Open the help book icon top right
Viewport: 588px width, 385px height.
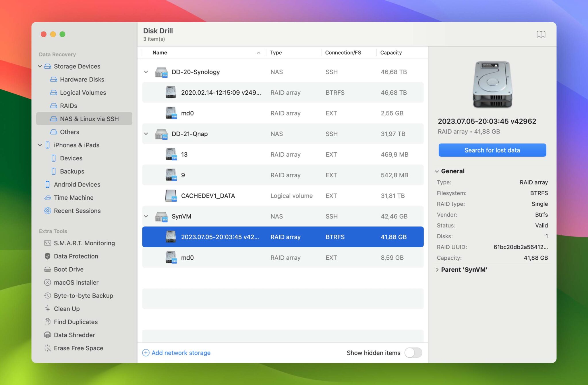click(x=541, y=34)
